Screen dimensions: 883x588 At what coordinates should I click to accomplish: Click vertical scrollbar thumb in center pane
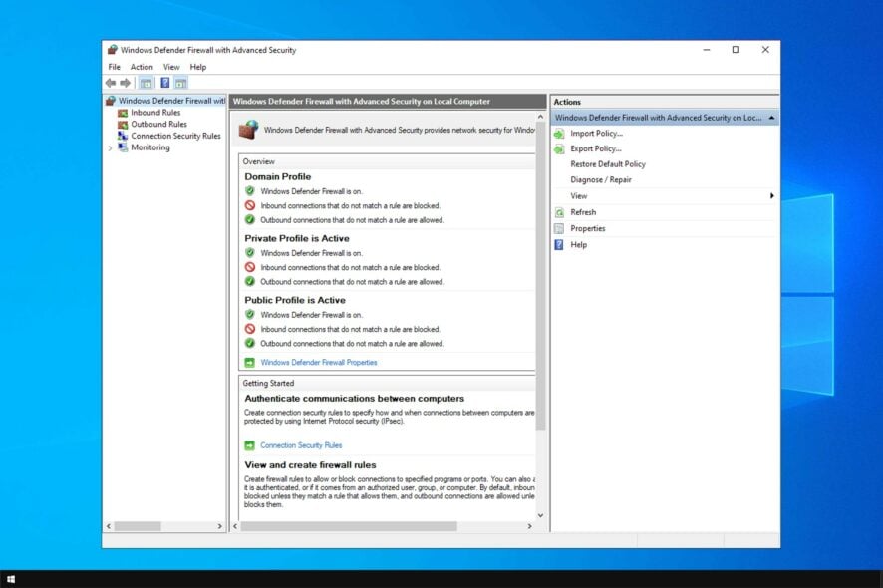point(540,275)
